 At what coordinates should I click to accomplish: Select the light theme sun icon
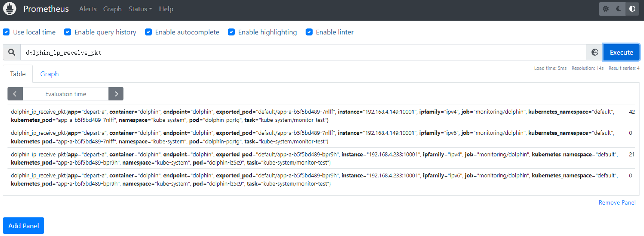click(605, 9)
